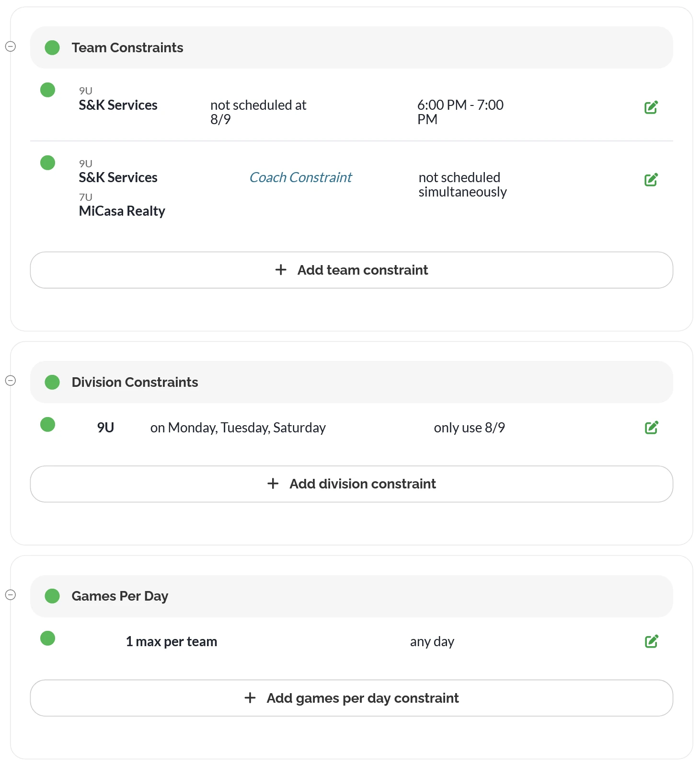Collapse the Division Constraints section

pos(11,381)
